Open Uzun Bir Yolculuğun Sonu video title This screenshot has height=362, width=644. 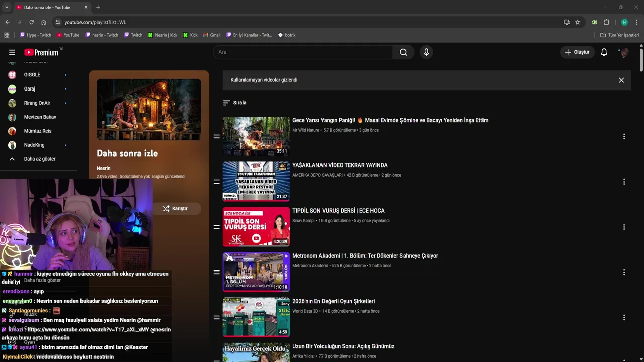coord(343,346)
